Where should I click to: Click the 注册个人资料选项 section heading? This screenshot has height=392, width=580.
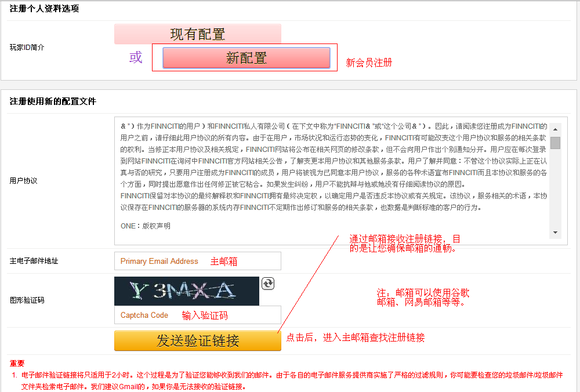click(x=45, y=9)
